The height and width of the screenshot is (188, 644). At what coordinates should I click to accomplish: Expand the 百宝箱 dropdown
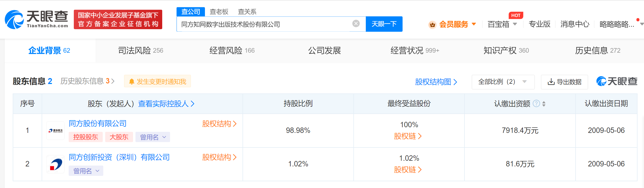point(502,24)
